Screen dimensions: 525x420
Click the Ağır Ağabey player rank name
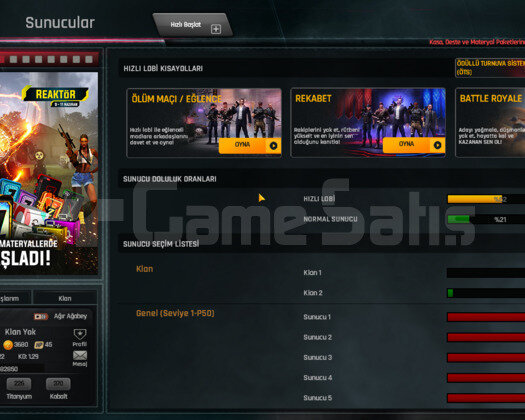[70, 316]
